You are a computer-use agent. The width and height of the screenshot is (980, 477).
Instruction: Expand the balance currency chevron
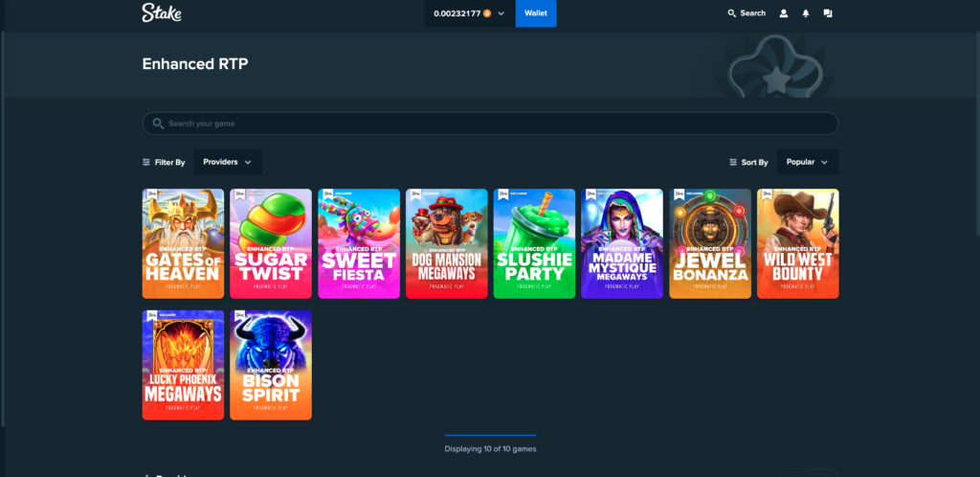501,13
